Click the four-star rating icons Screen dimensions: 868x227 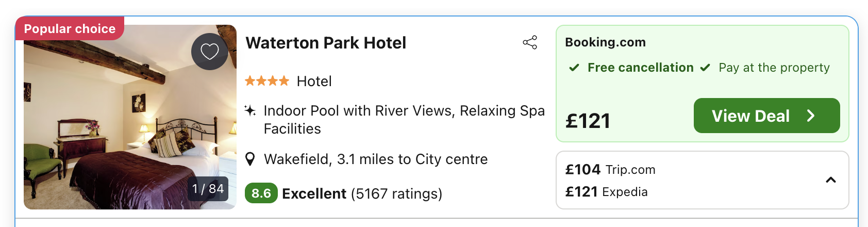[x=267, y=81]
